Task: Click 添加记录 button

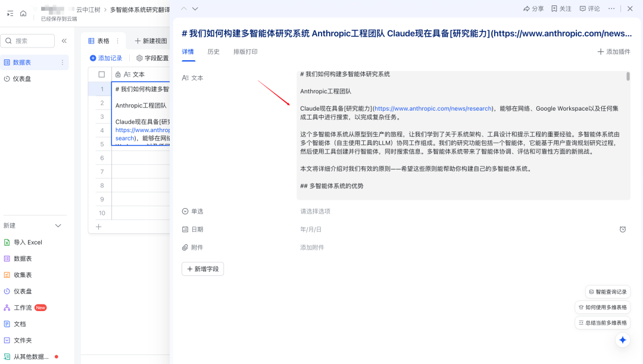Action: (x=106, y=58)
